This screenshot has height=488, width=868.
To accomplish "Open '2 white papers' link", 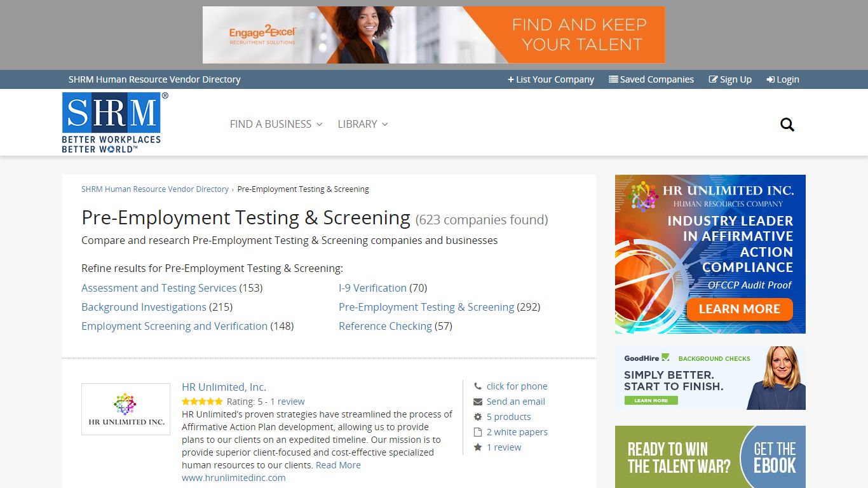I will click(x=517, y=432).
